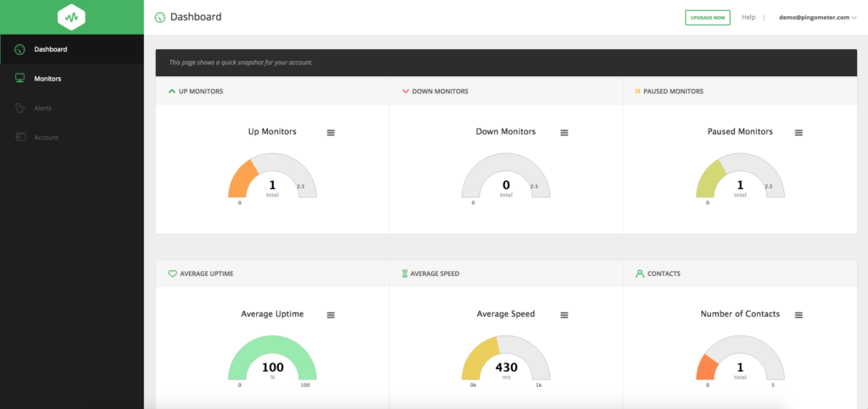This screenshot has width=868, height=409.
Task: Open the Average Speed chart hamburger menu
Action: [565, 315]
